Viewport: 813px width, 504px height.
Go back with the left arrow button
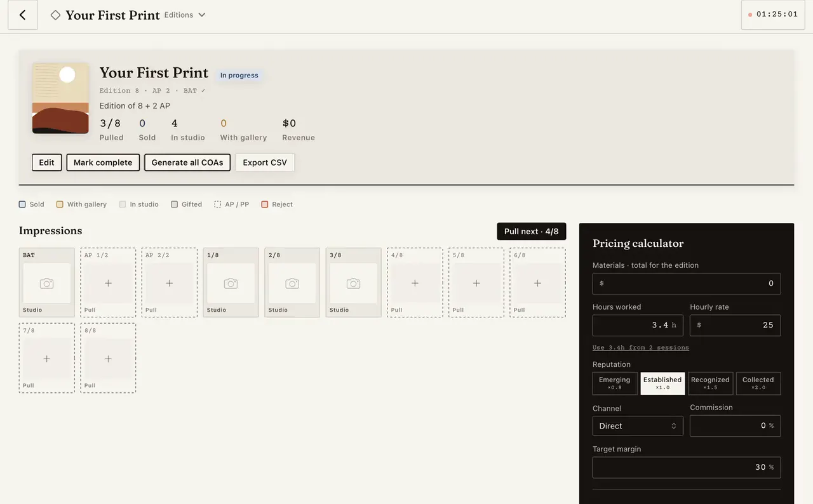23,15
